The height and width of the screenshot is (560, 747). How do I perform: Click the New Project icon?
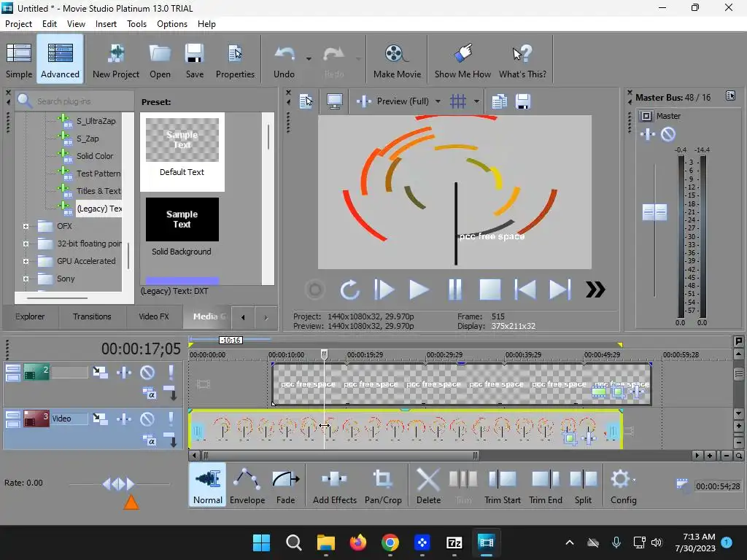[x=116, y=60]
